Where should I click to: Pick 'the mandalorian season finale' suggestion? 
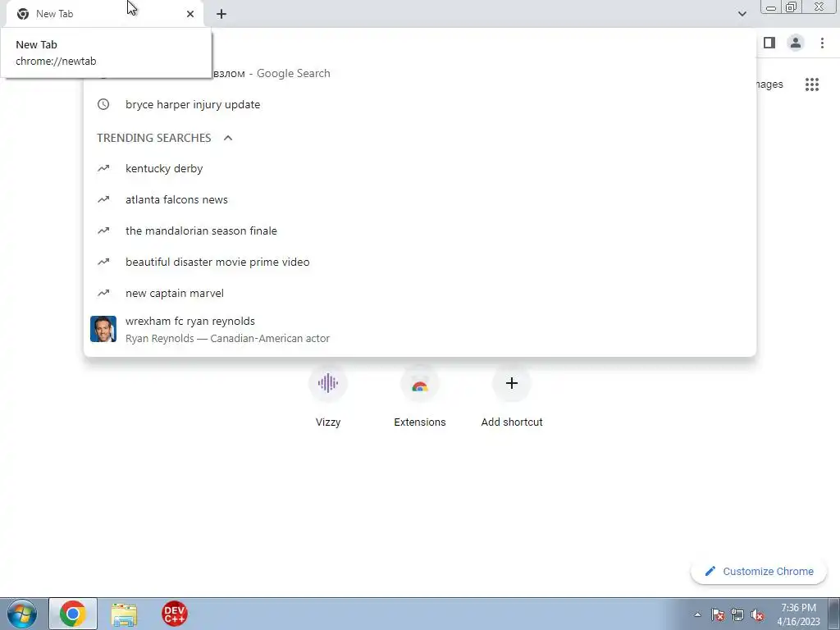pos(419,231)
